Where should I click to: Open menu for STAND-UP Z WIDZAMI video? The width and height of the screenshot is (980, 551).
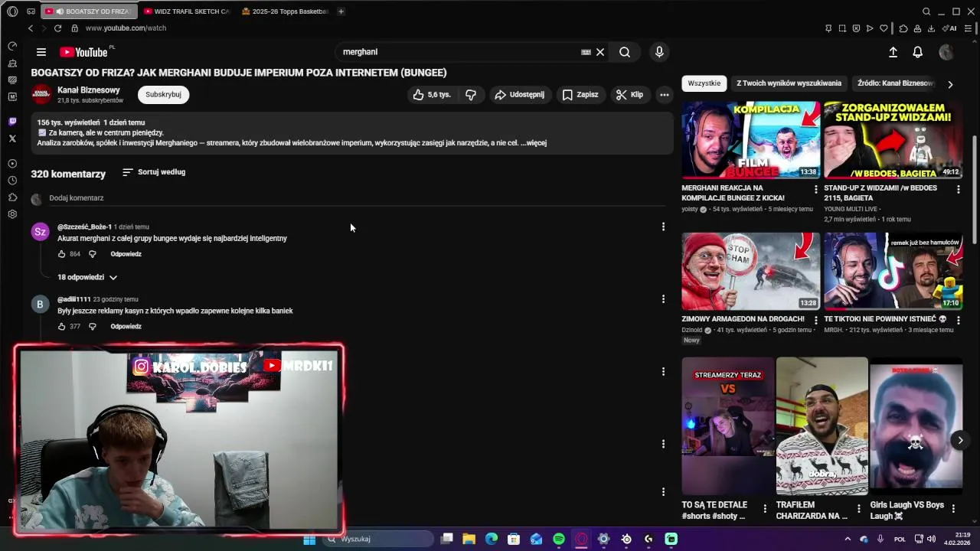pyautogui.click(x=958, y=190)
